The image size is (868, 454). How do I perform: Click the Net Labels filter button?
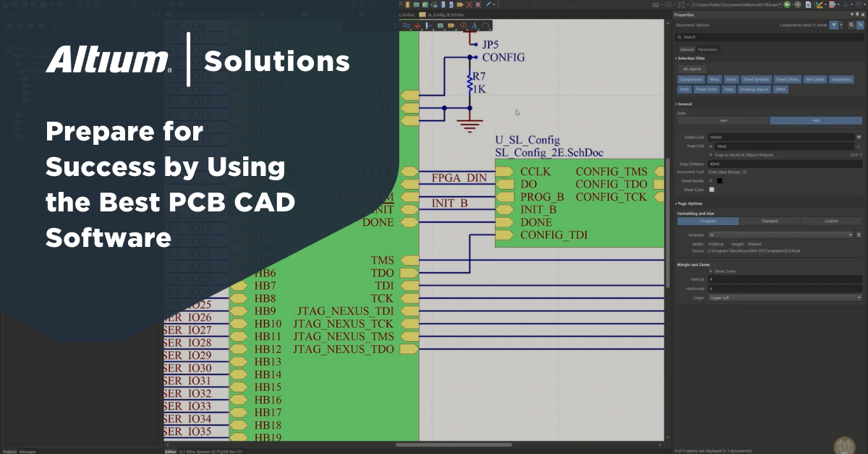point(814,79)
